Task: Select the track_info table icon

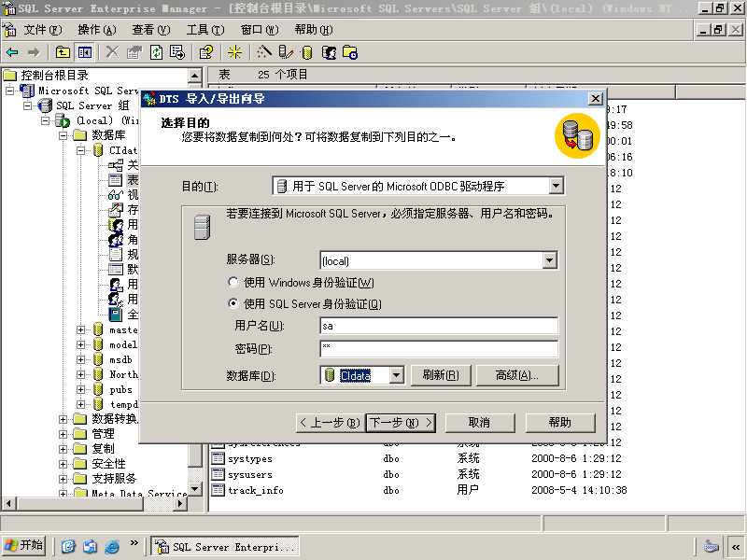Action: click(218, 490)
